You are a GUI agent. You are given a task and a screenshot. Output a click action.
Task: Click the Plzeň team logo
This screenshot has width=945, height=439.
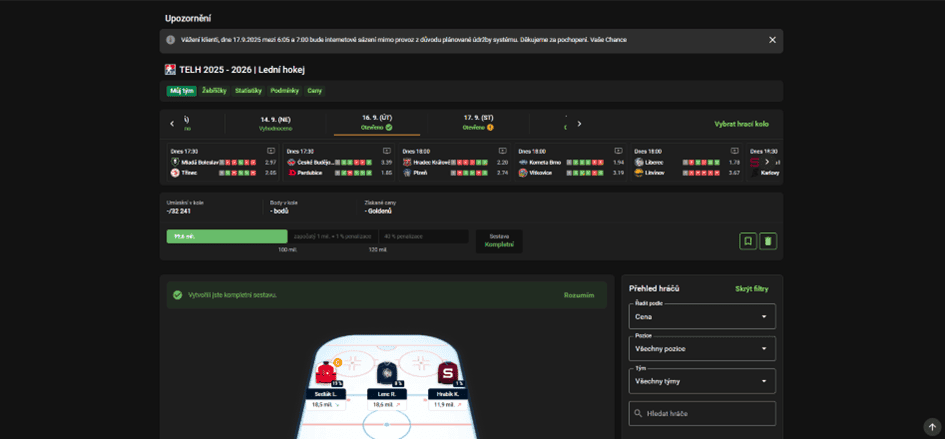pos(407,172)
